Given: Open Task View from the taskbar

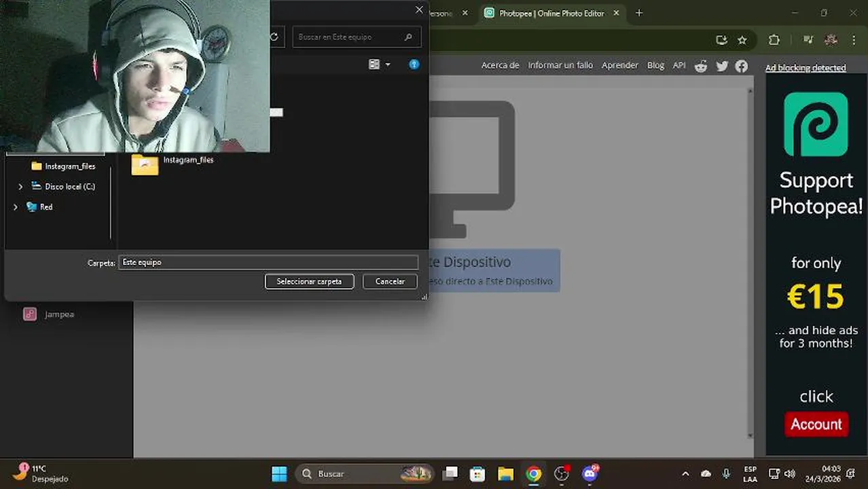Looking at the screenshot, I should 450,473.
